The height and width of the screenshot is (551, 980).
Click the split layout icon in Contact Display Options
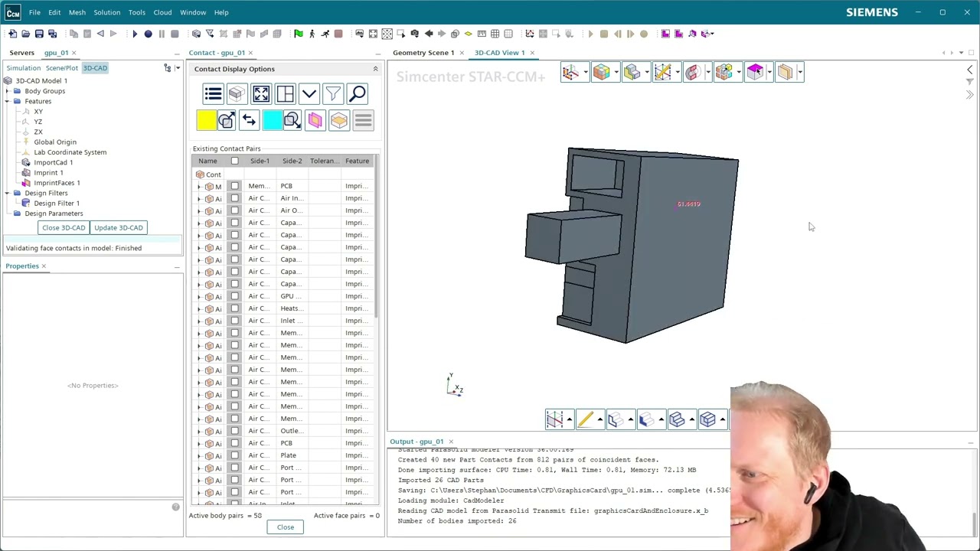pos(285,94)
